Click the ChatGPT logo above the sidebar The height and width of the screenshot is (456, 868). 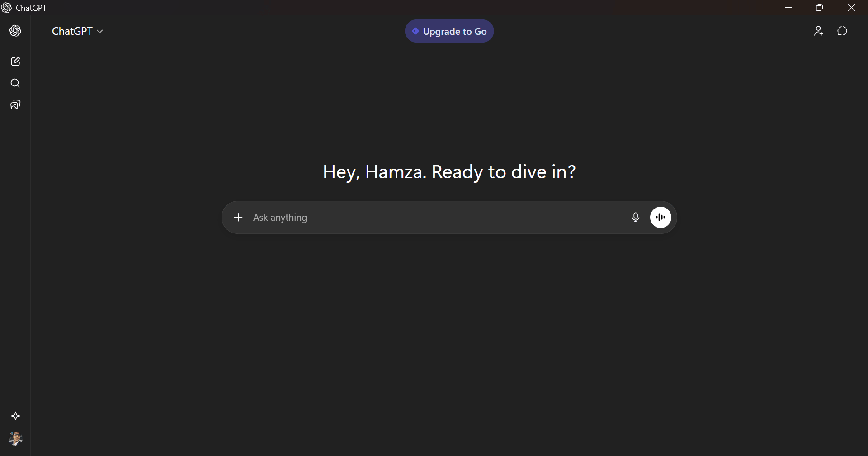15,31
